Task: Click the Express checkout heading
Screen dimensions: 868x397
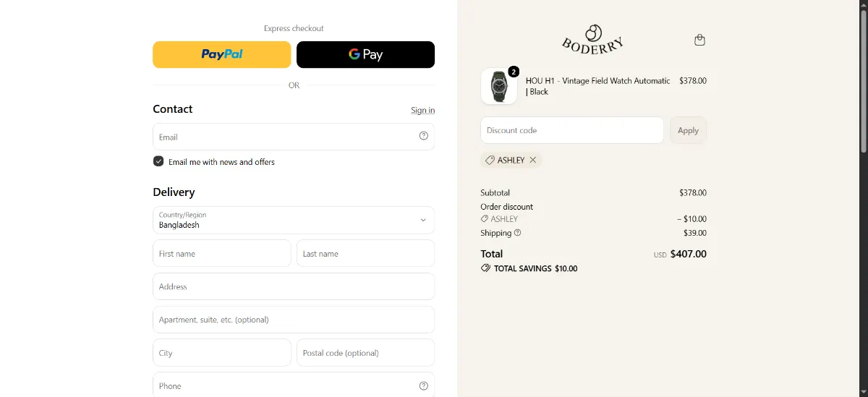Action: (294, 28)
